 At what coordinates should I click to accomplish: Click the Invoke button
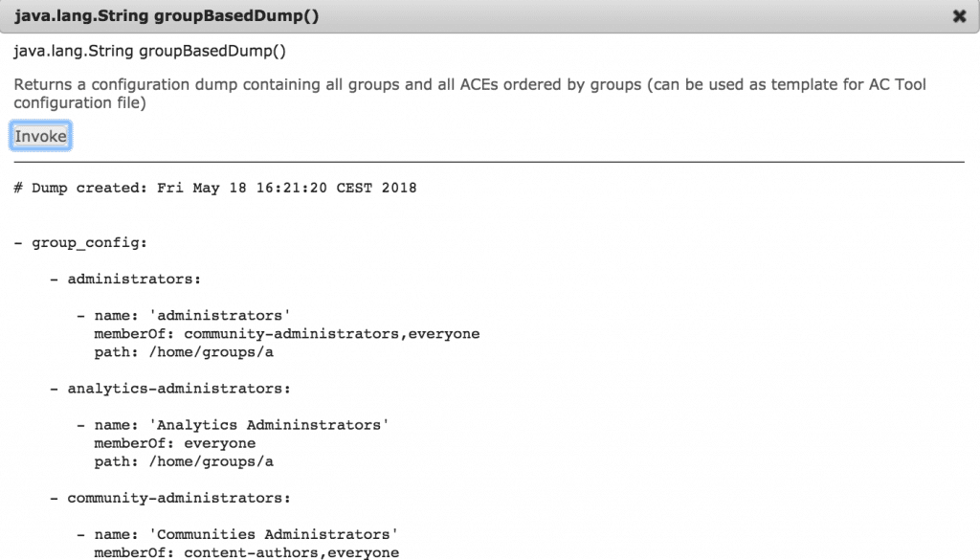click(40, 136)
